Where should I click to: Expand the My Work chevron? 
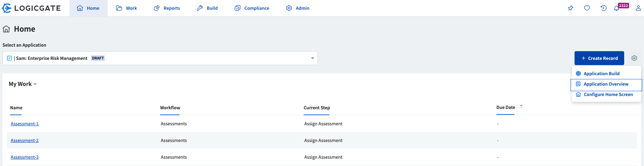tap(35, 84)
